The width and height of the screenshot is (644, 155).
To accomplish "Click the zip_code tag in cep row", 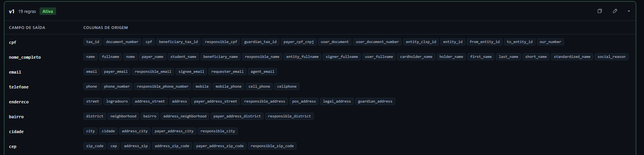I will [x=95, y=146].
